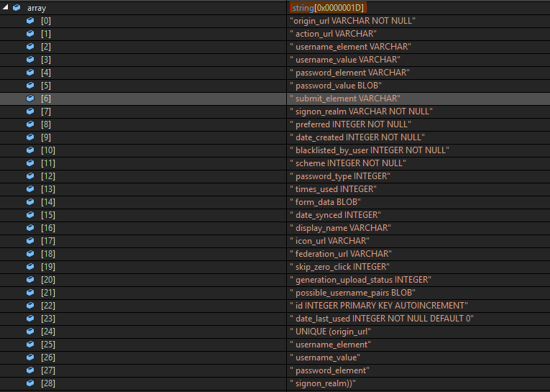Click the cube icon for element [0]
The height and width of the screenshot is (392, 550).
tap(30, 20)
